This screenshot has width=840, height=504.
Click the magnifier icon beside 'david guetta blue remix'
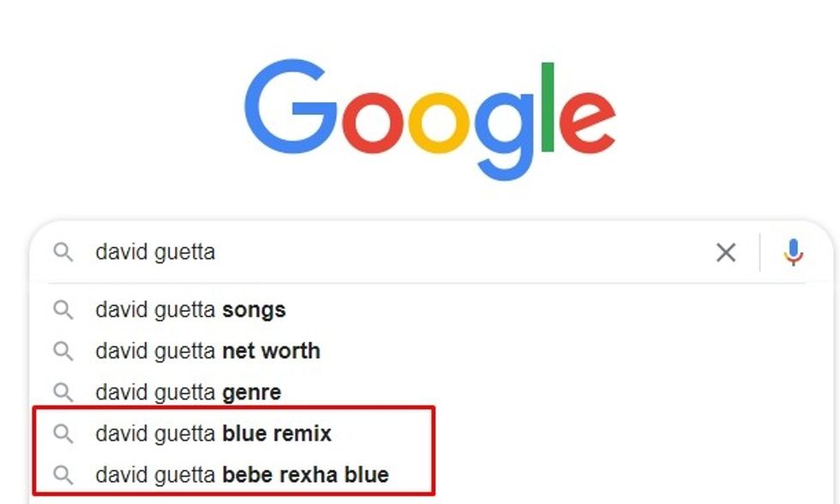coord(63,434)
